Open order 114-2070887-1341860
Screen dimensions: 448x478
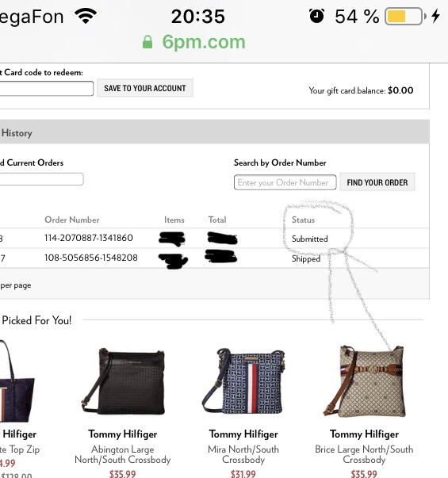coord(89,238)
